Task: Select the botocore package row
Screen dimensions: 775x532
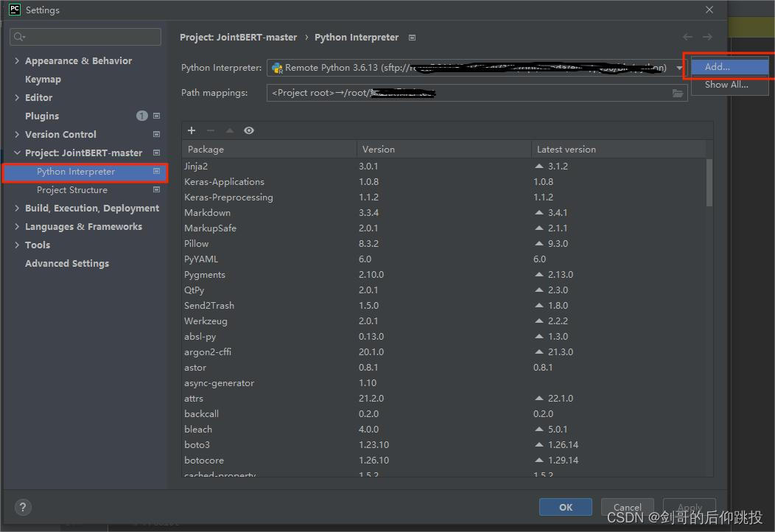Action: point(443,461)
